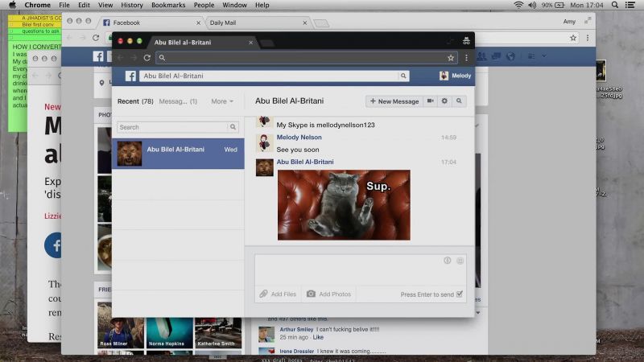644x362 pixels.
Task: Open conversation settings gear
Action: [x=444, y=101]
